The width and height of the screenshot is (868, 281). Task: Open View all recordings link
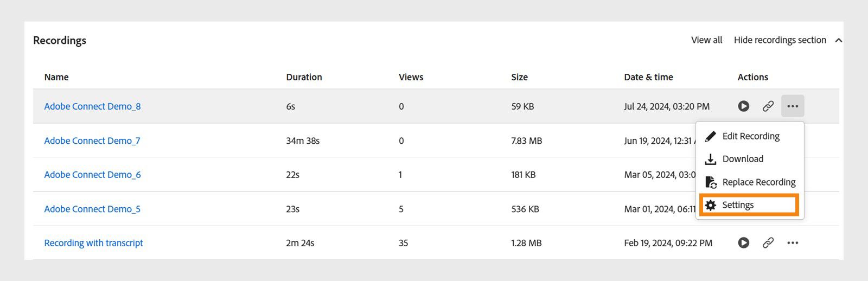(x=706, y=40)
